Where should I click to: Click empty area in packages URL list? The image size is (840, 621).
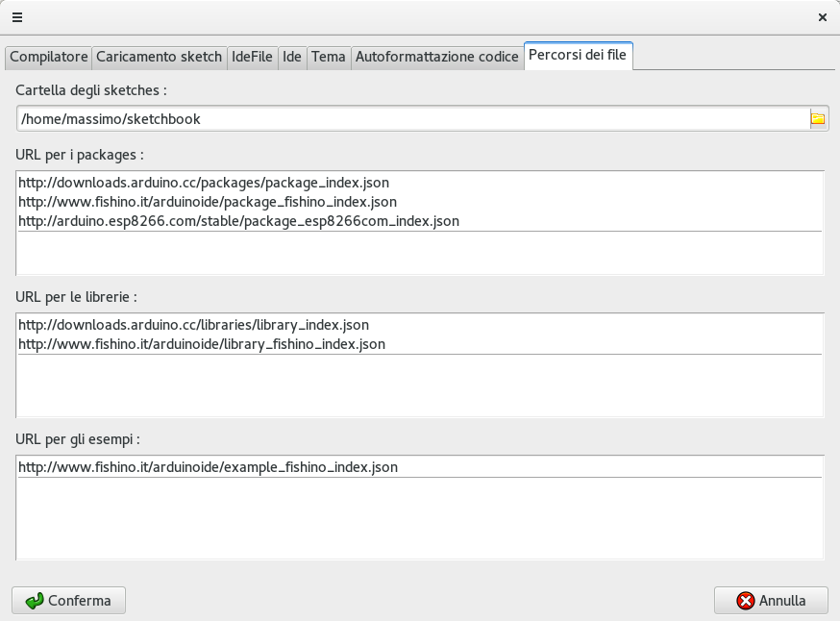pyautogui.click(x=419, y=254)
